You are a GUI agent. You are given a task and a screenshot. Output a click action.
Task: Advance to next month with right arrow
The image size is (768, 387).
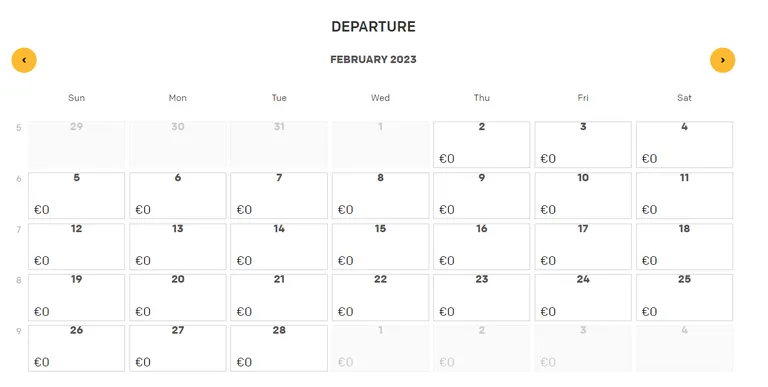tap(722, 60)
